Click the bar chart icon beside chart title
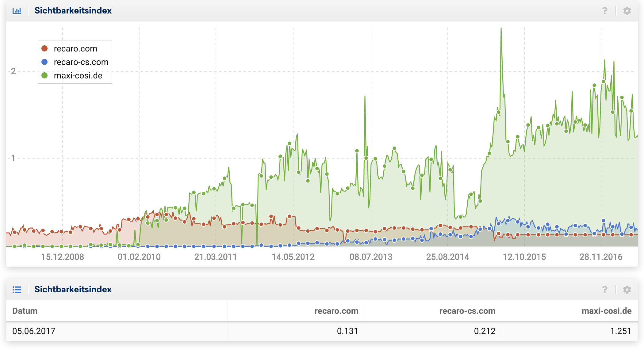This screenshot has width=644, height=353. click(x=17, y=11)
